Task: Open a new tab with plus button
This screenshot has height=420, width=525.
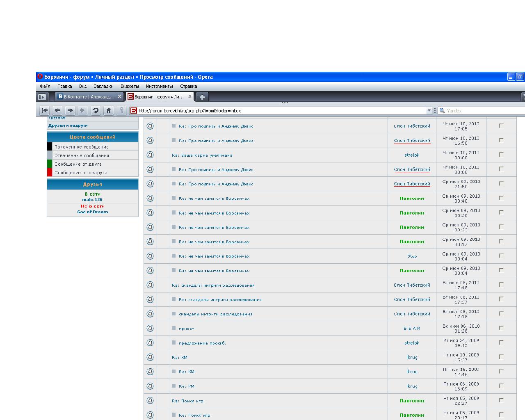Action: 202,97
